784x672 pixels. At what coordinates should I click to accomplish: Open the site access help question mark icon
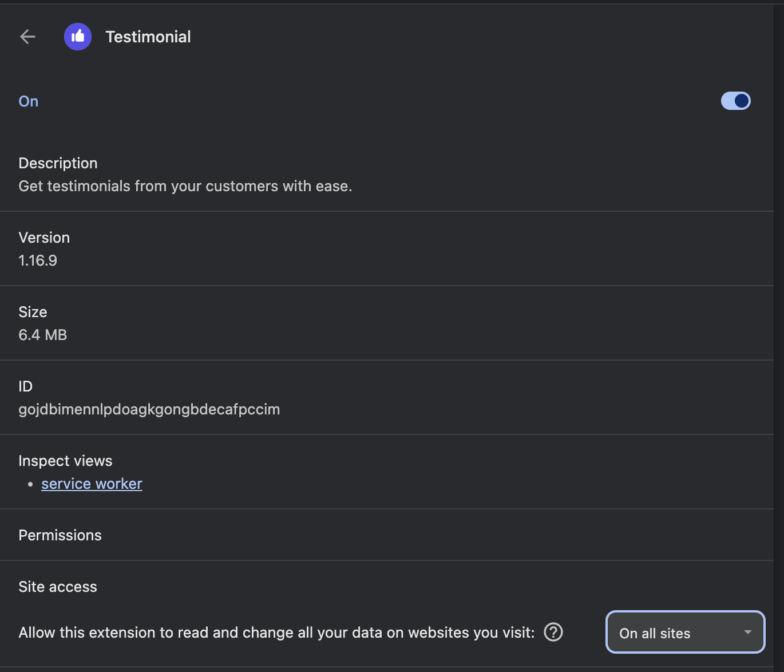click(x=553, y=632)
